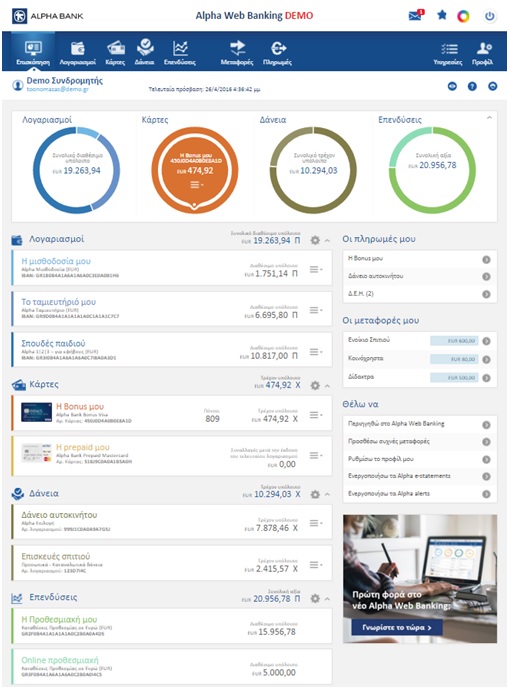Click the Γνωρίστε το τώρα button

[x=396, y=627]
